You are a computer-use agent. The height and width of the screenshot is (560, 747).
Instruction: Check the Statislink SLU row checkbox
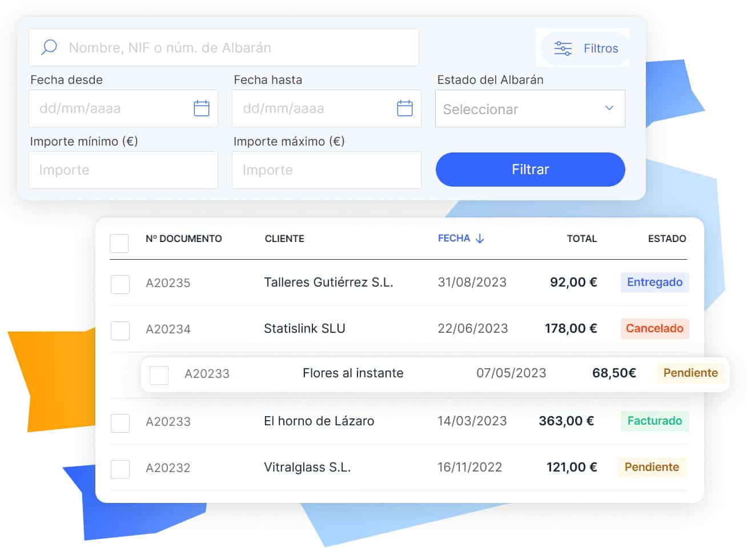[x=120, y=331]
